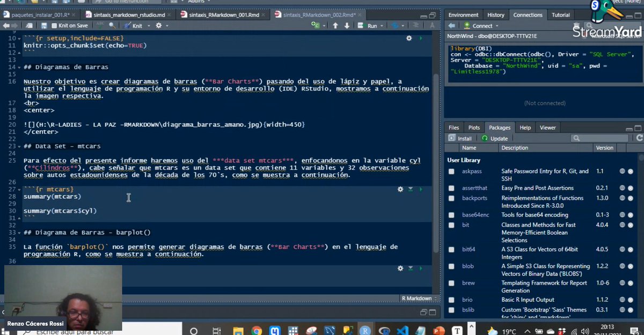
Task: Open mtcars chunk options gear icon
Action: point(400,189)
